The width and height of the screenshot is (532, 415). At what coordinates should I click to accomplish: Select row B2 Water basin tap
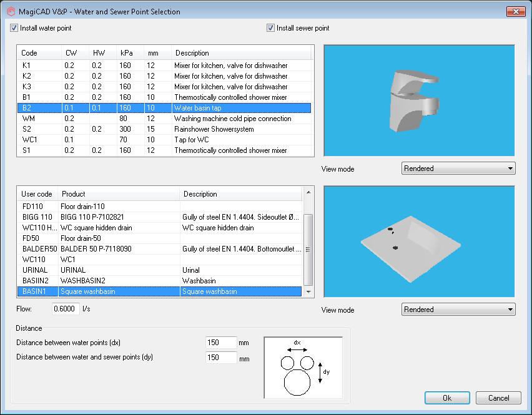(164, 108)
